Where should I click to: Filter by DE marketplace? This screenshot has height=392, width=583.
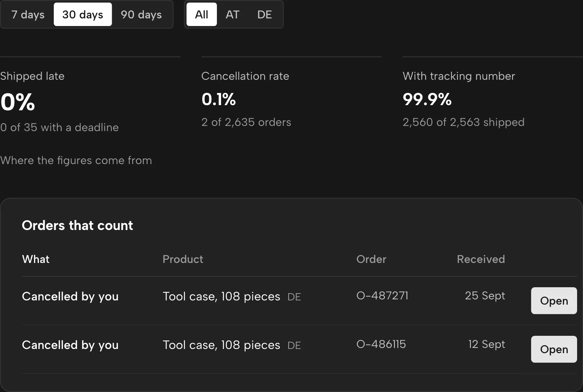coord(264,15)
